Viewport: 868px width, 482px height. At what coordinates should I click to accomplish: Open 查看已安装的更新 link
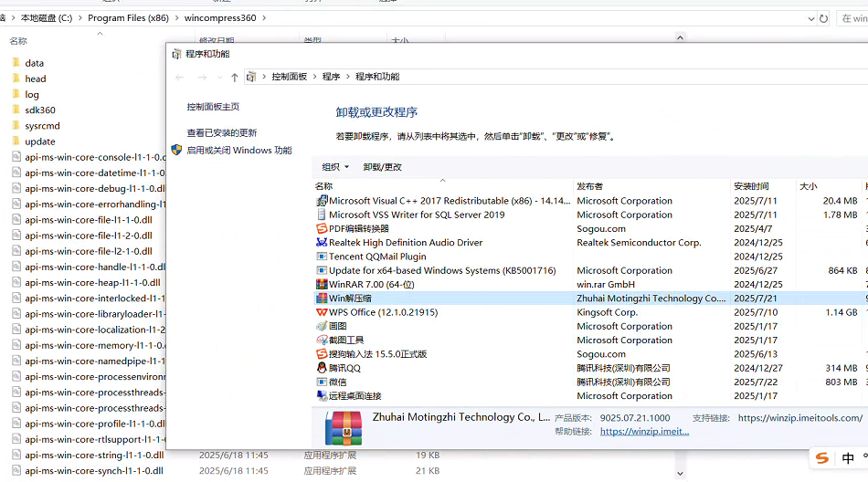pyautogui.click(x=222, y=132)
